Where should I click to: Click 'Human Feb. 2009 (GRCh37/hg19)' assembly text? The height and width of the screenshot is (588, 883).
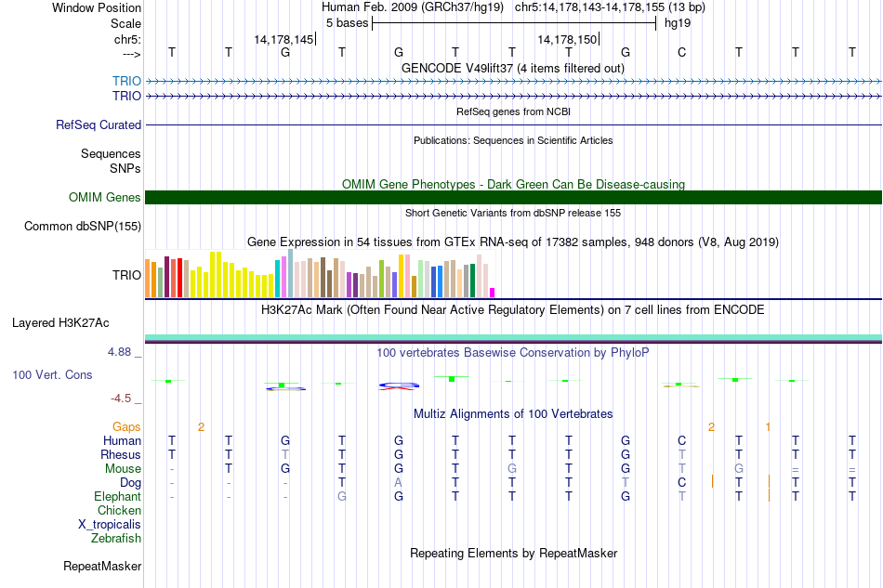[x=415, y=7]
